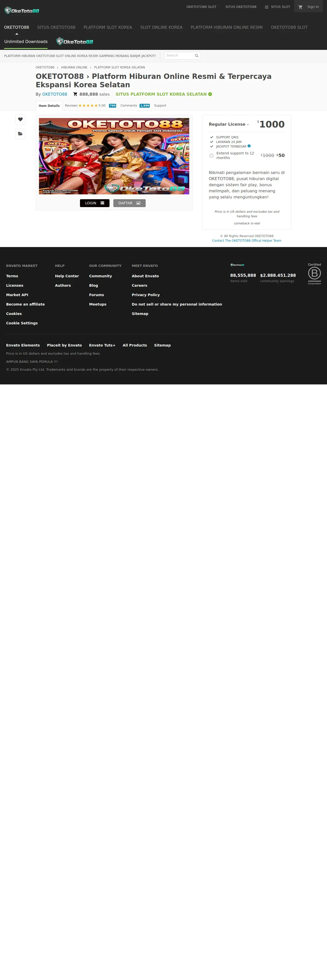The image size is (327, 980).
Task: Open the Licenses footer link
Action: click(x=15, y=286)
